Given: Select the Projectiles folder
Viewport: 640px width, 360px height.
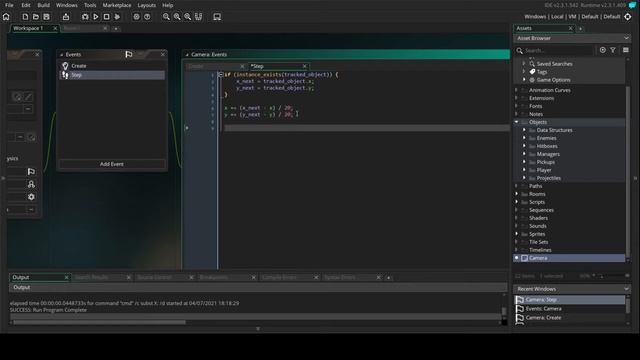Looking at the screenshot, I should 549,178.
